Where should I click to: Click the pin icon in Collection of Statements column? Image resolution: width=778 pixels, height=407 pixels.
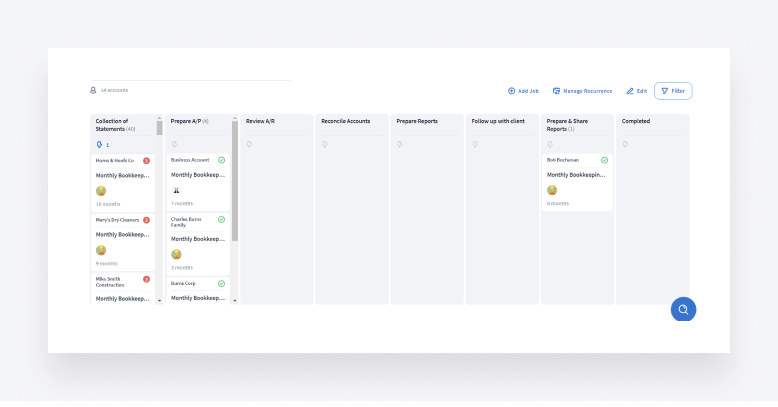tap(98, 144)
